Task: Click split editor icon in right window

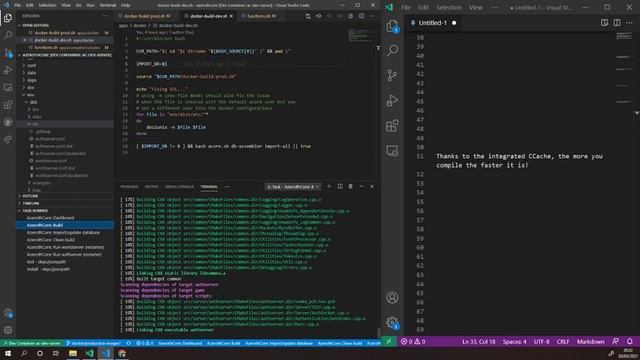Action: pyautogui.click(x=617, y=23)
